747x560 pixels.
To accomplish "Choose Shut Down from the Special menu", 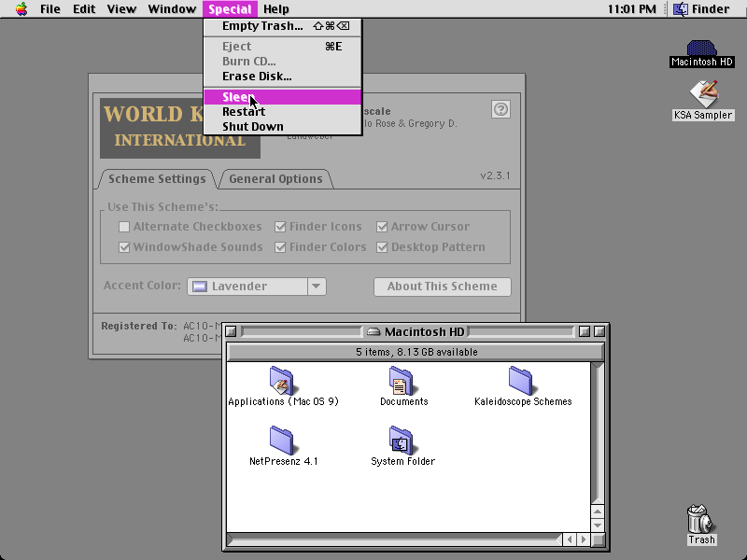I will point(283,126).
